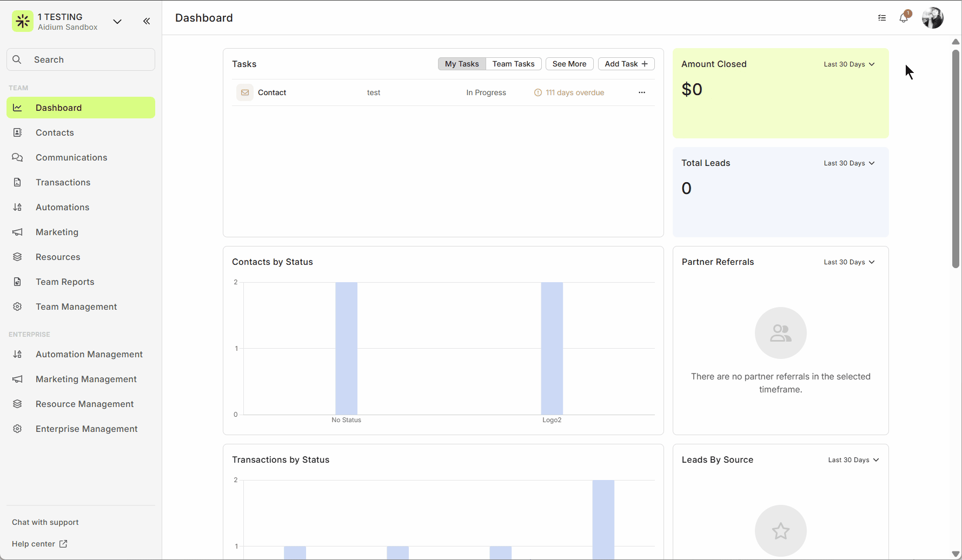Click the envelope icon on Contact task
Viewport: 962px width, 560px height.
pos(245,92)
